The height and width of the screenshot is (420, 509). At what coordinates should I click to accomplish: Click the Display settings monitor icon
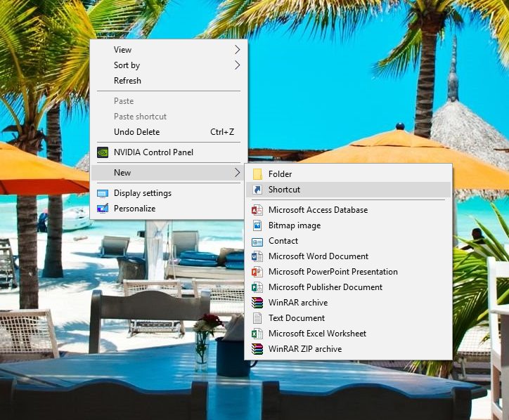point(103,194)
